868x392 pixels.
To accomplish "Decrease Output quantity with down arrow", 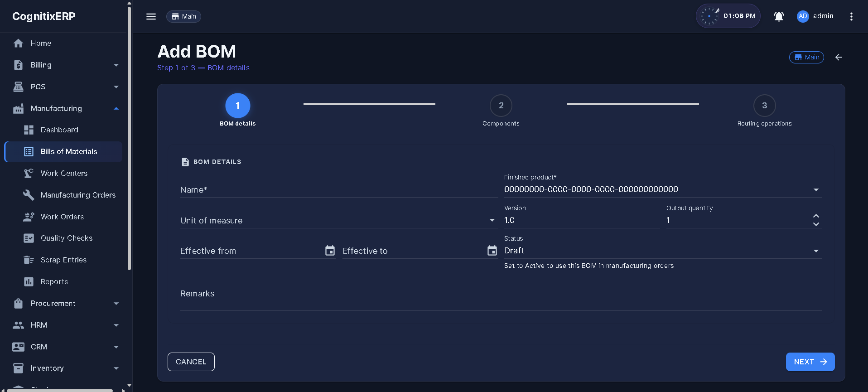I will pyautogui.click(x=816, y=224).
